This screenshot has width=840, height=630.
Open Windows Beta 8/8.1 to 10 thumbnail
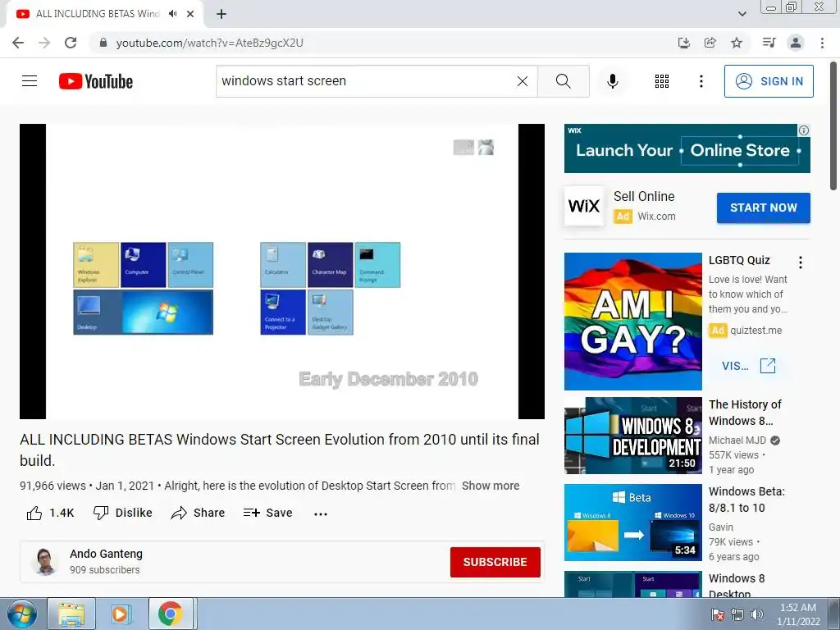click(x=632, y=523)
